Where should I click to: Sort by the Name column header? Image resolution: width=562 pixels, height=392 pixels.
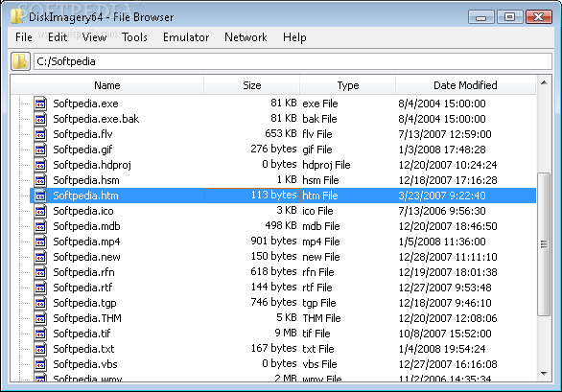pyautogui.click(x=107, y=85)
